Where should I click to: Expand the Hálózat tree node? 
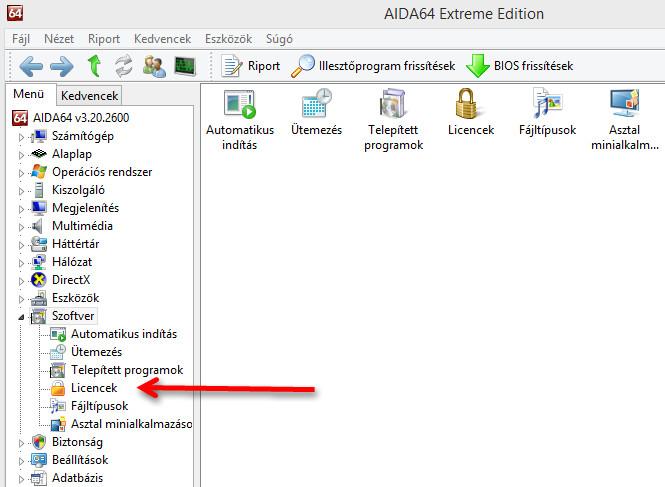[21, 263]
